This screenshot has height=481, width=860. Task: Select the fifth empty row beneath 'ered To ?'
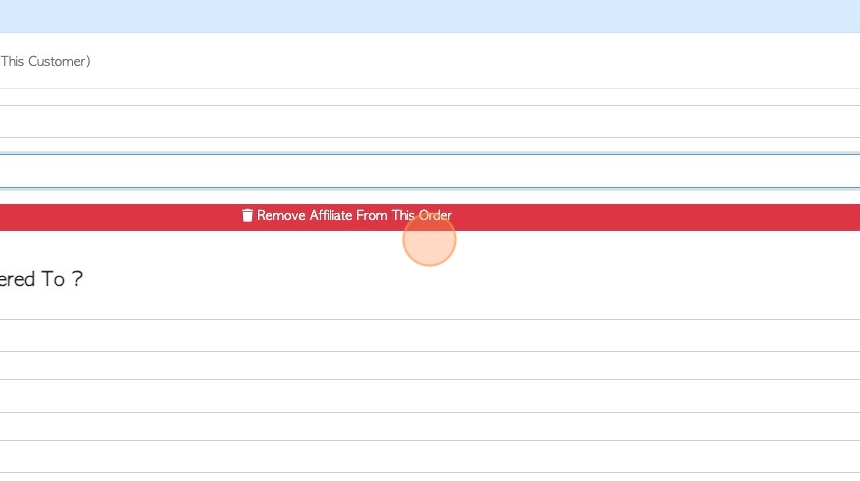(430, 457)
